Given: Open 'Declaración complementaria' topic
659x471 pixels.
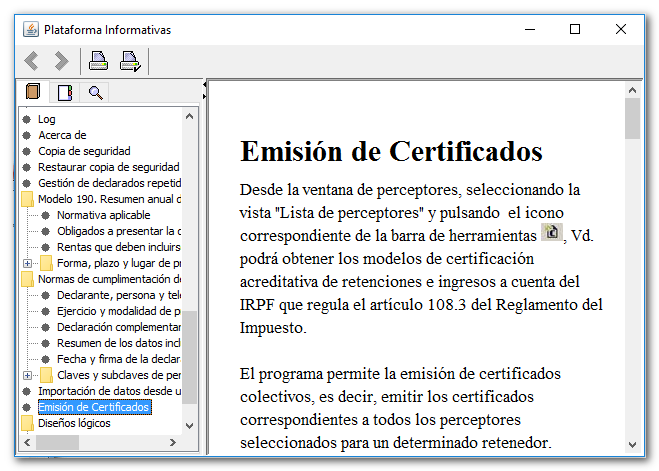Looking at the screenshot, I should click(117, 327).
